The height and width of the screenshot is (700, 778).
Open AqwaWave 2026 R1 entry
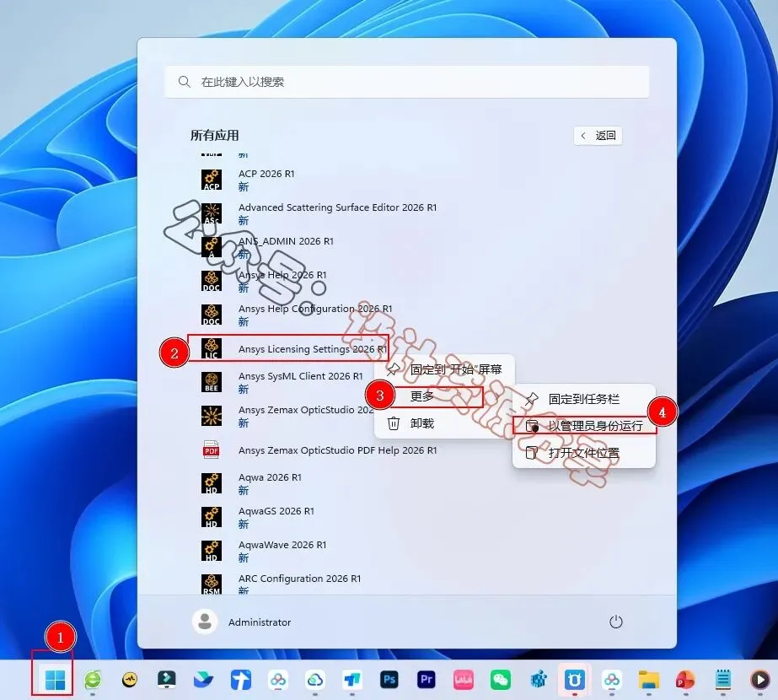282,545
